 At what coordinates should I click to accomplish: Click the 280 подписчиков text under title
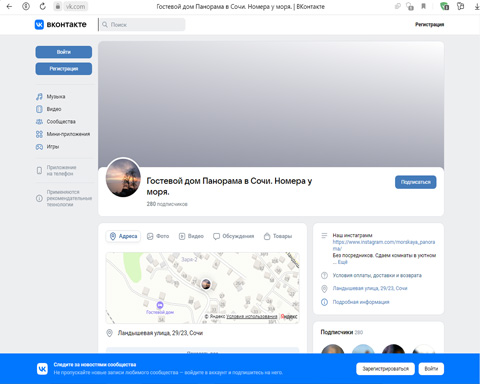coord(167,204)
